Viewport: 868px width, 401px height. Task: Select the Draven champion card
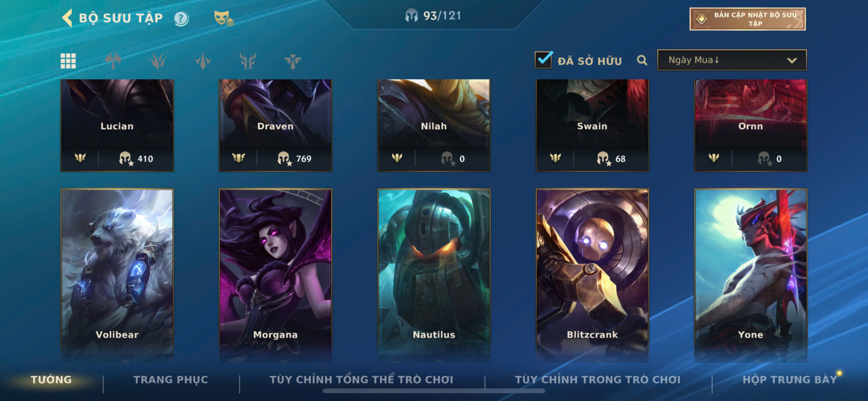[x=275, y=125]
